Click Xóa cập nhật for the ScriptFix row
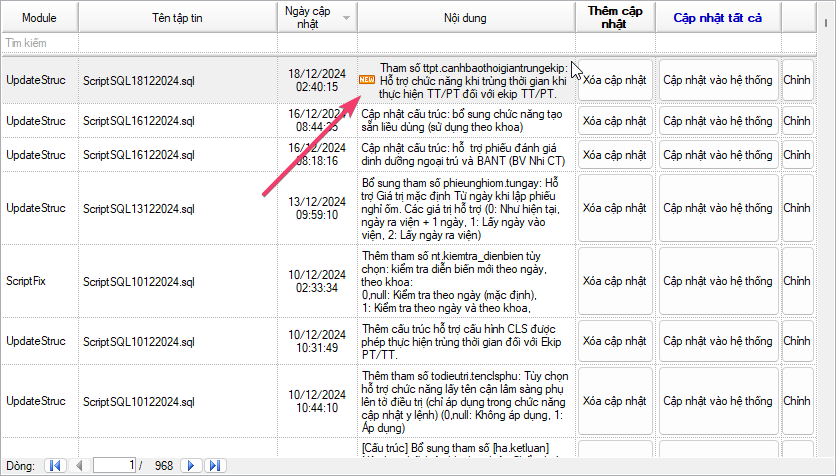The image size is (836, 476). coord(615,281)
